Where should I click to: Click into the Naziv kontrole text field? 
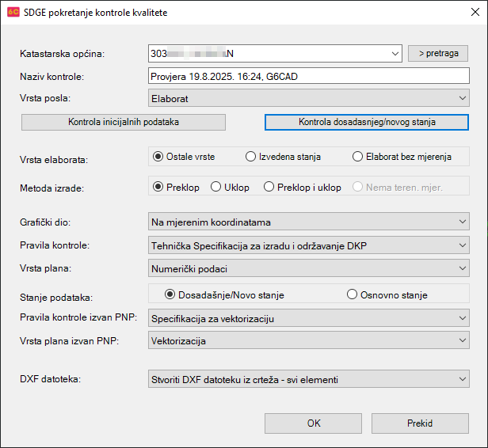pos(309,76)
